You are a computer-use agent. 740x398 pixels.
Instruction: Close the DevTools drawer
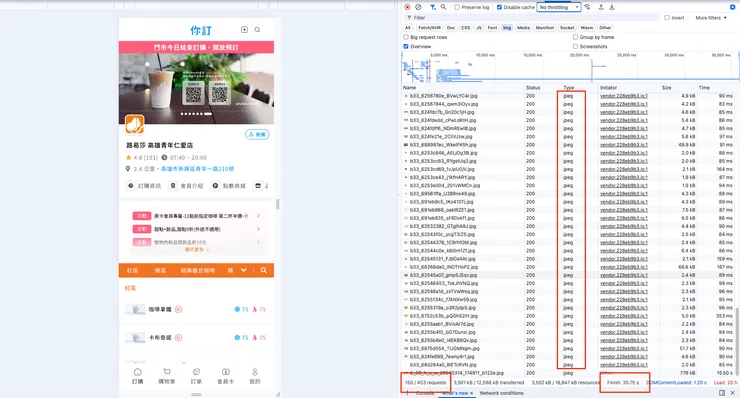click(732, 393)
